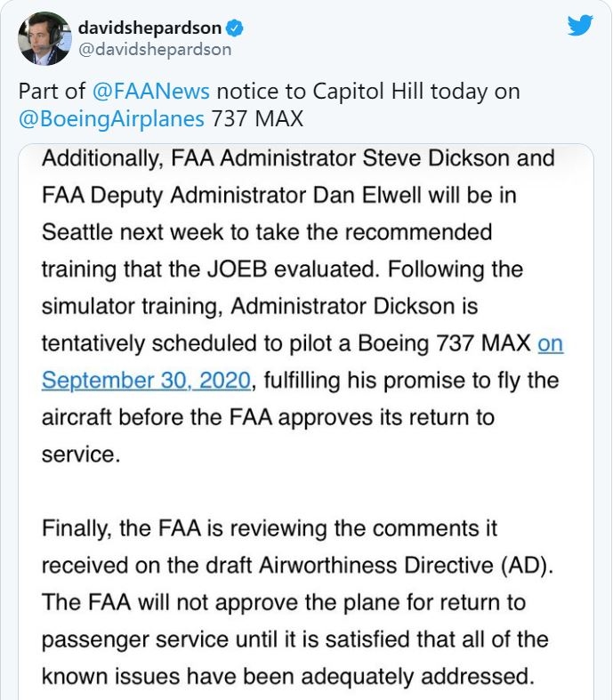The image size is (613, 700).
Task: Open davidshepardson's profile avatar photo
Action: coord(44,38)
